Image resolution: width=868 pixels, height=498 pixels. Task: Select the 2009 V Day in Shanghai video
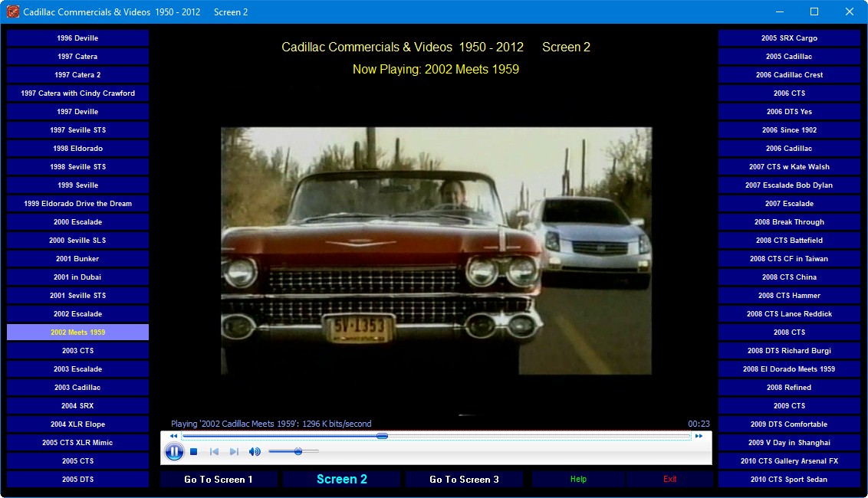pyautogui.click(x=789, y=442)
